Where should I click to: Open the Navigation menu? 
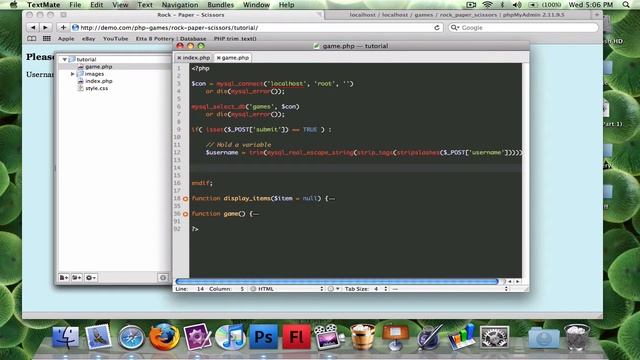tap(180, 5)
